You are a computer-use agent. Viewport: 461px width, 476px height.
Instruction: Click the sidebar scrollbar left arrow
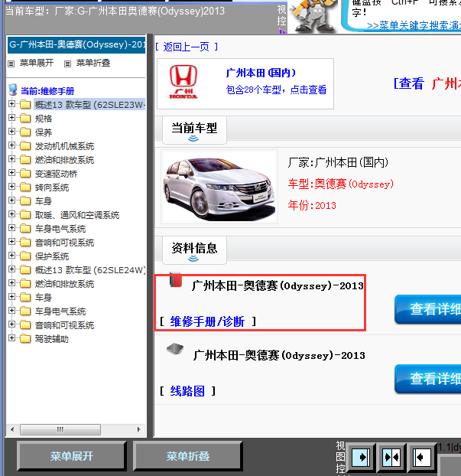click(12, 429)
